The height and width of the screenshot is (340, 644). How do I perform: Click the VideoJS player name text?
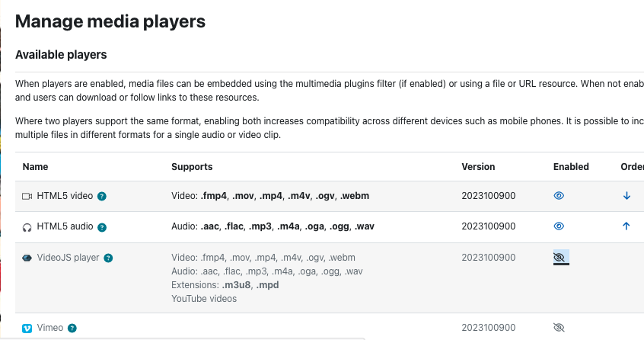[x=69, y=258]
